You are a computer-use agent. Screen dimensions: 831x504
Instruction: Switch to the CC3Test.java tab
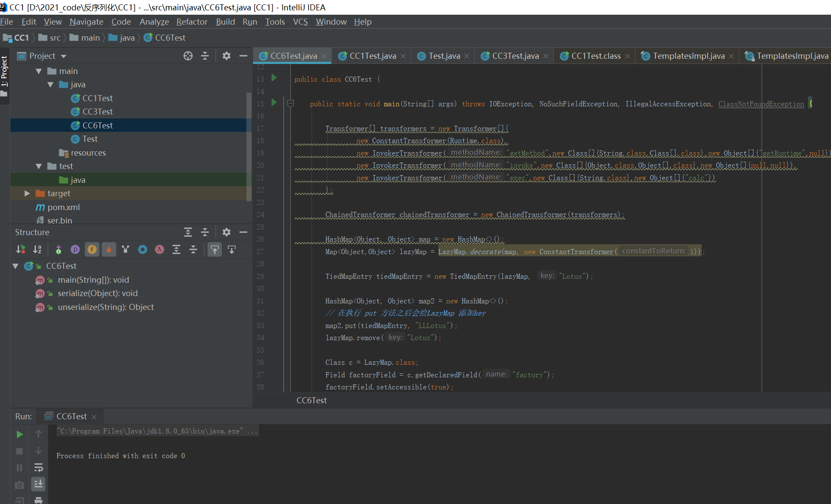click(x=515, y=56)
